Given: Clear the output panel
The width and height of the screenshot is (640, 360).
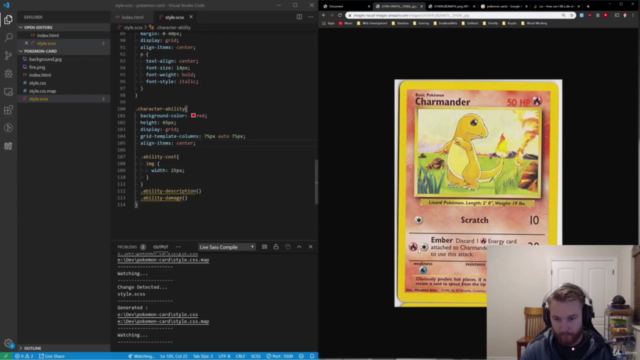Looking at the screenshot, I should point(264,247).
